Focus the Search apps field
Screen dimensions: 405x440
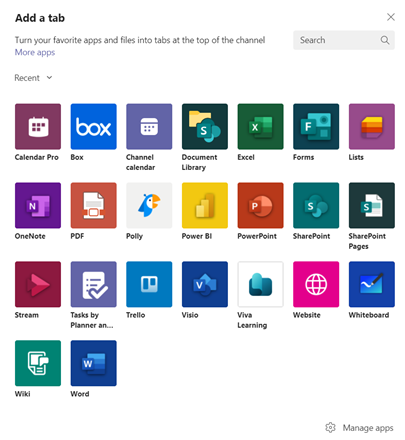click(344, 40)
